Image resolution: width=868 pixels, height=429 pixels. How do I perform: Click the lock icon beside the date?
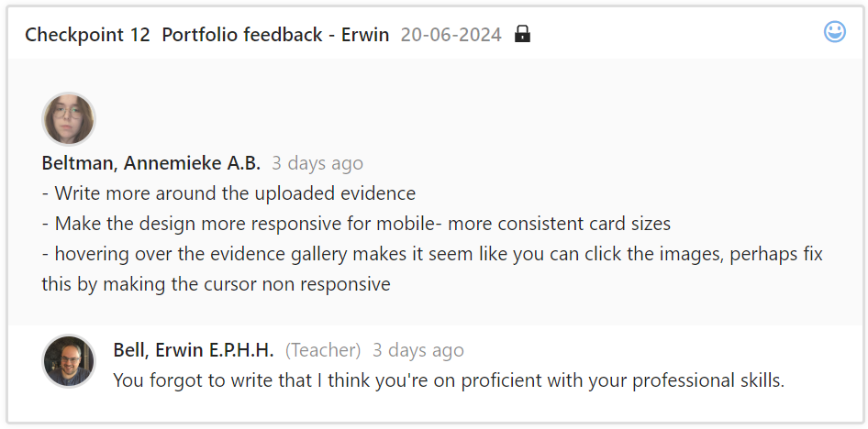click(522, 35)
